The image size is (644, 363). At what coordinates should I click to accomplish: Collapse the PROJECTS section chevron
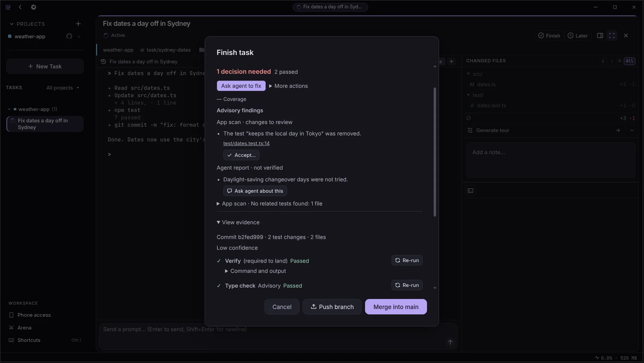coord(12,24)
